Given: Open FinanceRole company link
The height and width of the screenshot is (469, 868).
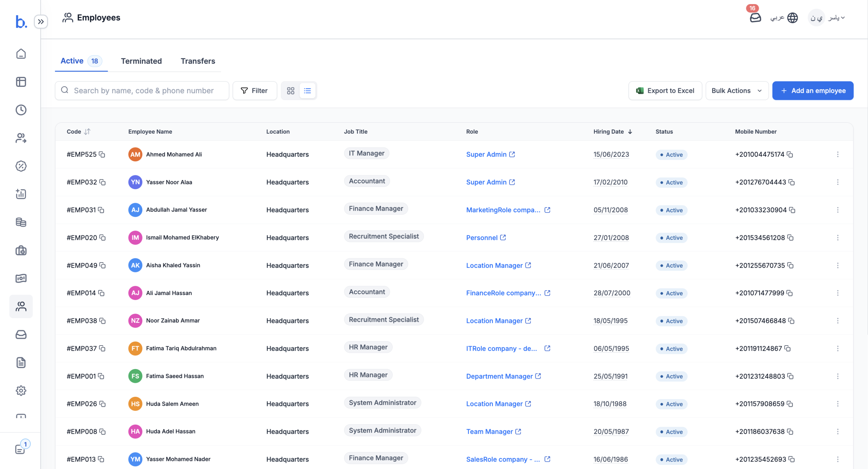Looking at the screenshot, I should click(508, 293).
